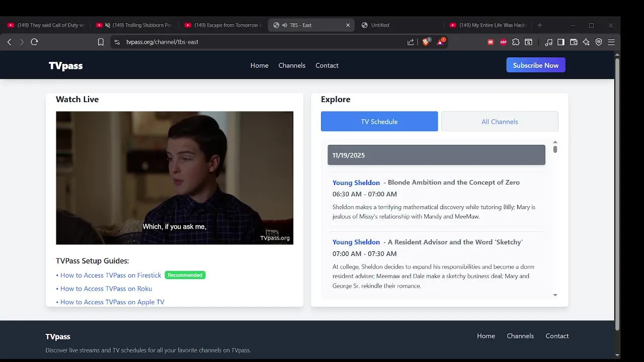Unmute the Trolling Stubborn tab audio icon
This screenshot has width=644, height=362.
(108, 25)
